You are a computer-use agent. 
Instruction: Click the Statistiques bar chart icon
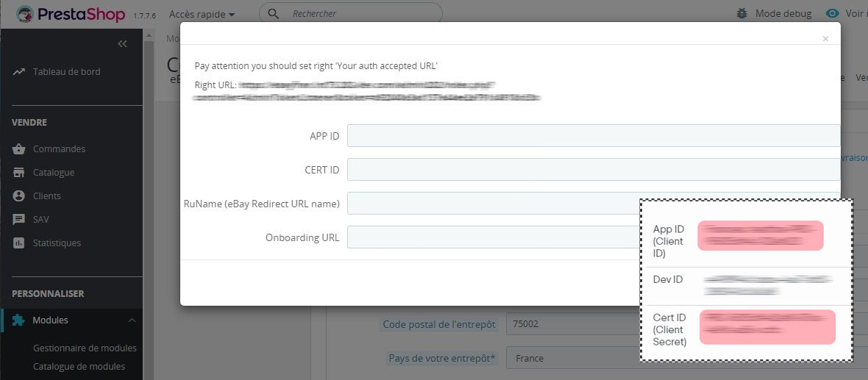tap(18, 243)
